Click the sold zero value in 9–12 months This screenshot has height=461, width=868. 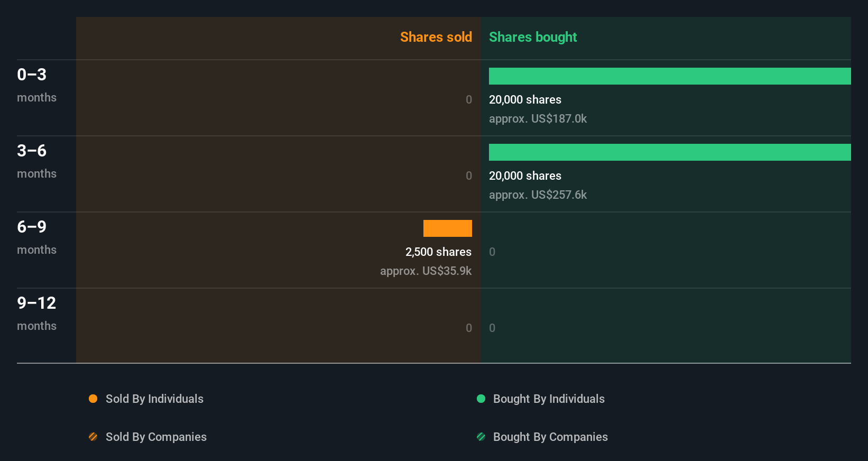[469, 328]
